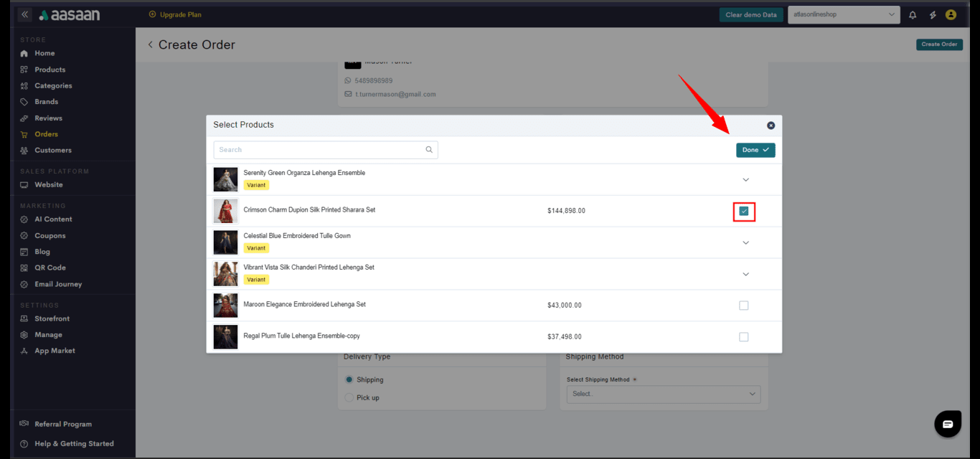The width and height of the screenshot is (980, 459).
Task: Click Clear demo Data button
Action: coord(750,15)
